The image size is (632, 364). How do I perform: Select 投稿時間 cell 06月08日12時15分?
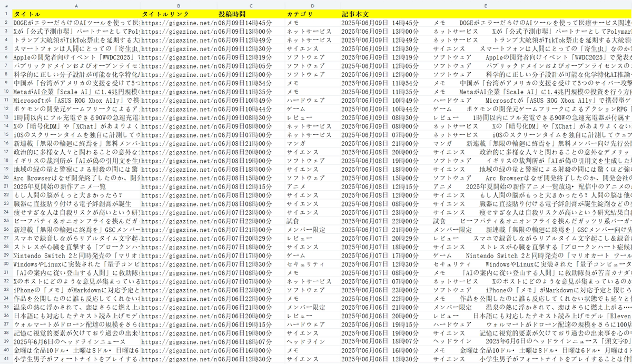[x=251, y=186]
